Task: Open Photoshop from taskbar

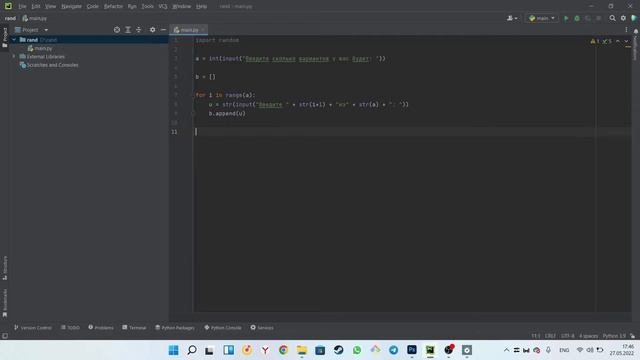Action: click(x=412, y=350)
